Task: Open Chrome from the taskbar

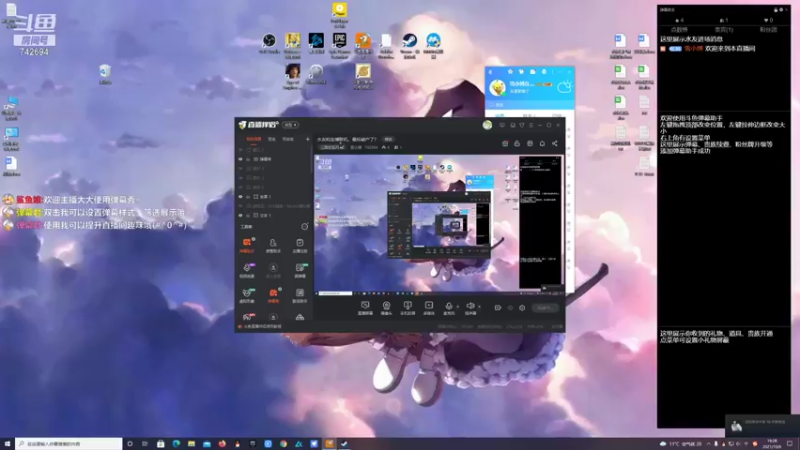Action: point(283,444)
